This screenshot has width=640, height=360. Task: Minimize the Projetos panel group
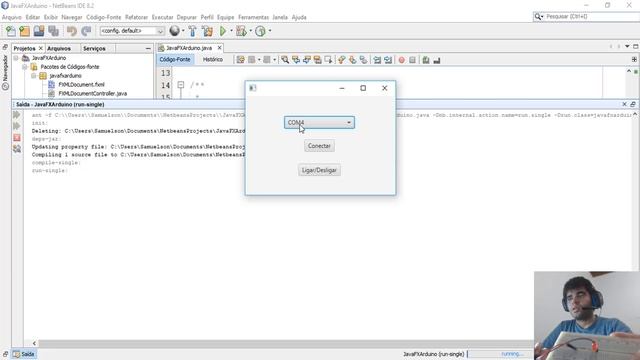[x=148, y=49]
